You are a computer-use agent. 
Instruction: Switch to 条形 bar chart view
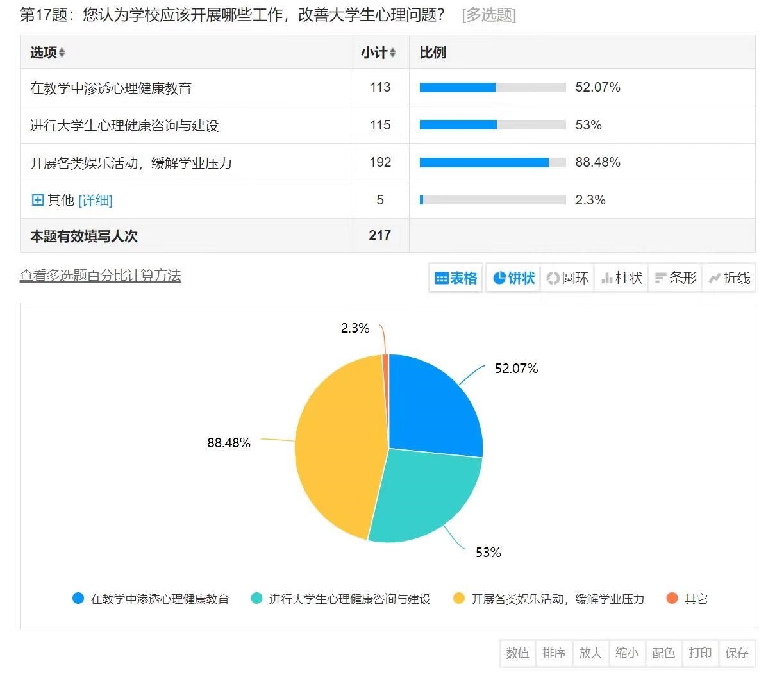(x=675, y=278)
